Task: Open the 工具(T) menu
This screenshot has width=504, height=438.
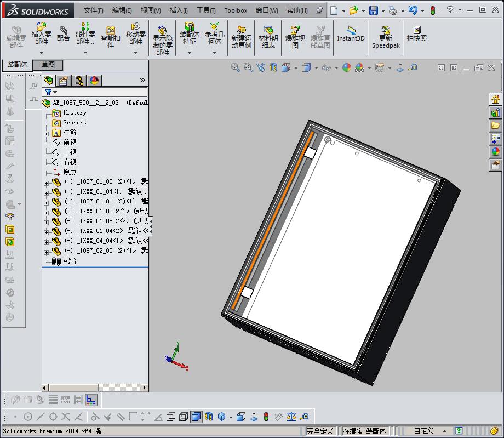Action: pyautogui.click(x=206, y=10)
